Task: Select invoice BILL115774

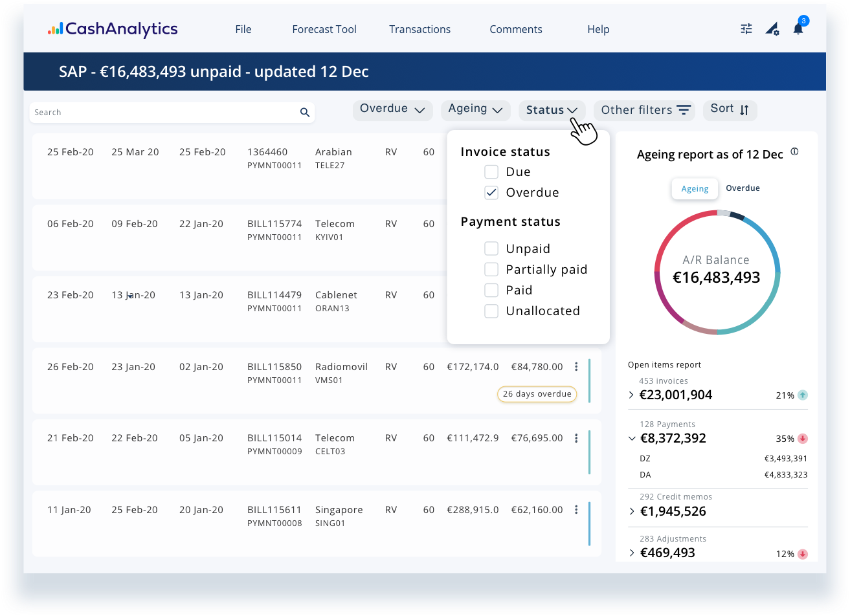Action: coord(274,224)
